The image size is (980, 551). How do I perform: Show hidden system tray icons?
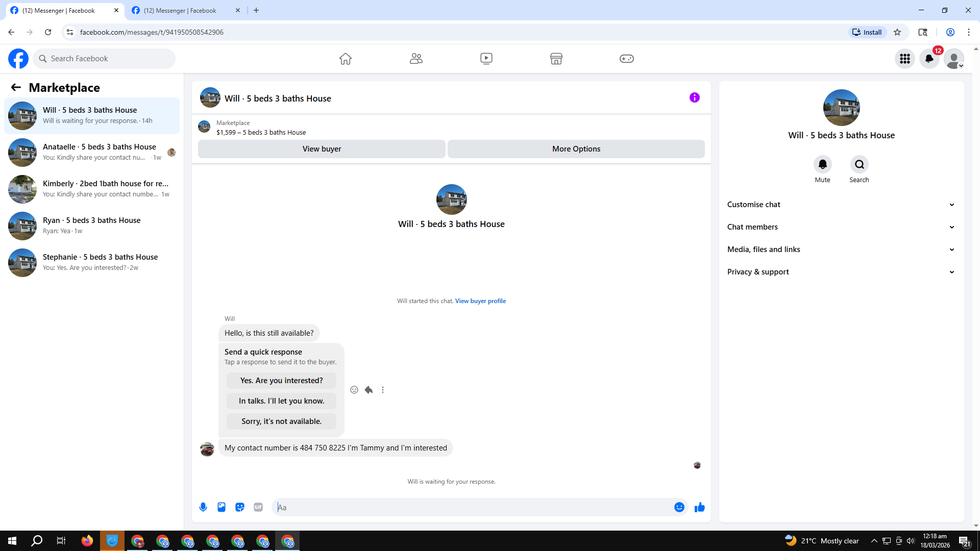874,541
